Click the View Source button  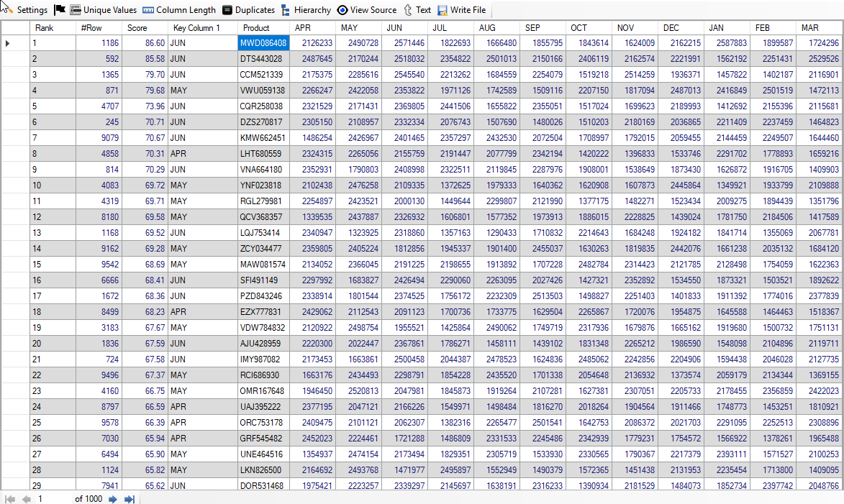point(367,10)
